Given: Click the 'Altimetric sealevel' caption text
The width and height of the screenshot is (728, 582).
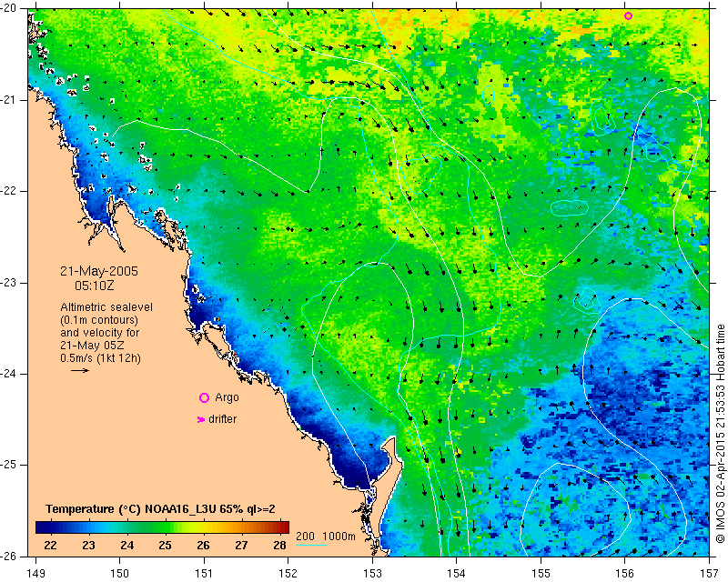Looking at the screenshot, I should [106, 307].
